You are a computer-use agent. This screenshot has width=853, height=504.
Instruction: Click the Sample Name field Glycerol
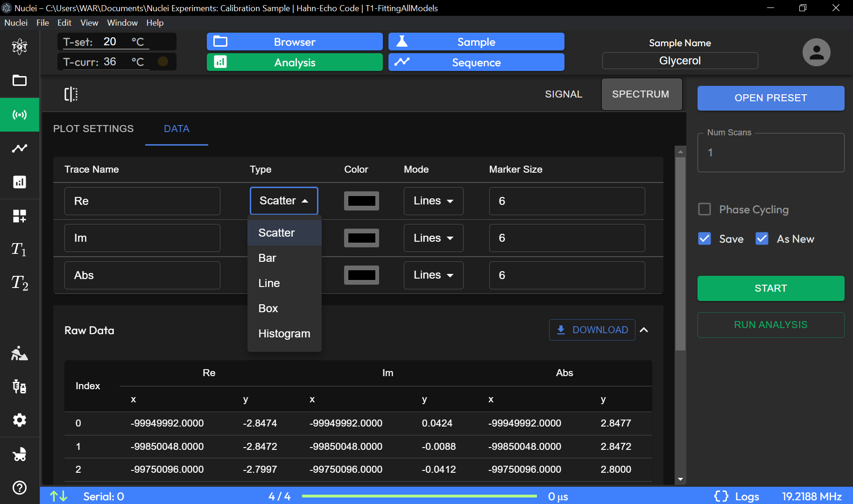(680, 61)
